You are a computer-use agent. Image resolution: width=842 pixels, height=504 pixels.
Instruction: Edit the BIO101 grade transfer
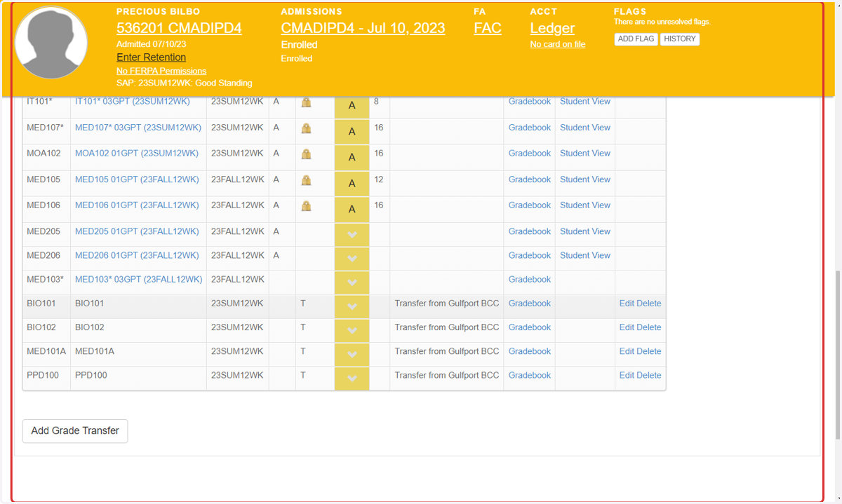627,304
